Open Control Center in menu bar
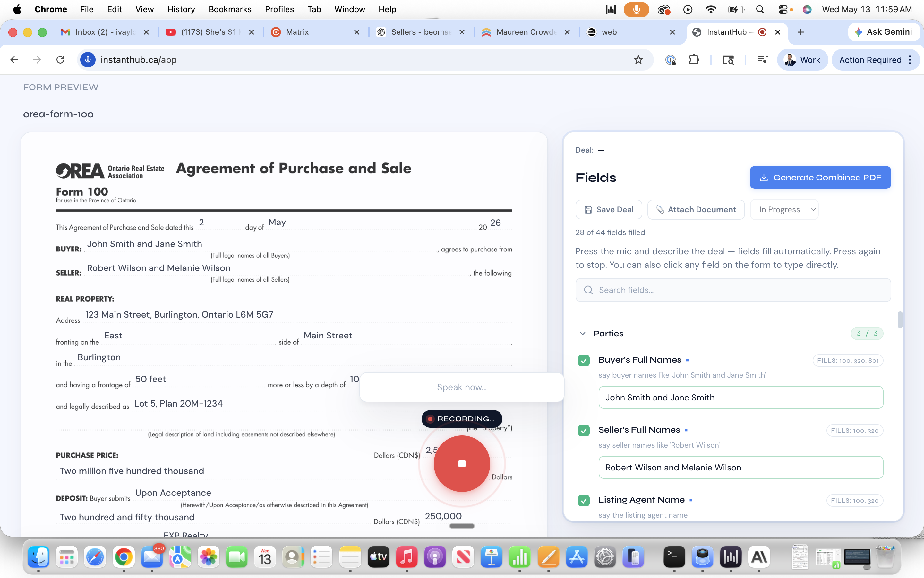924x578 pixels. pos(783,9)
